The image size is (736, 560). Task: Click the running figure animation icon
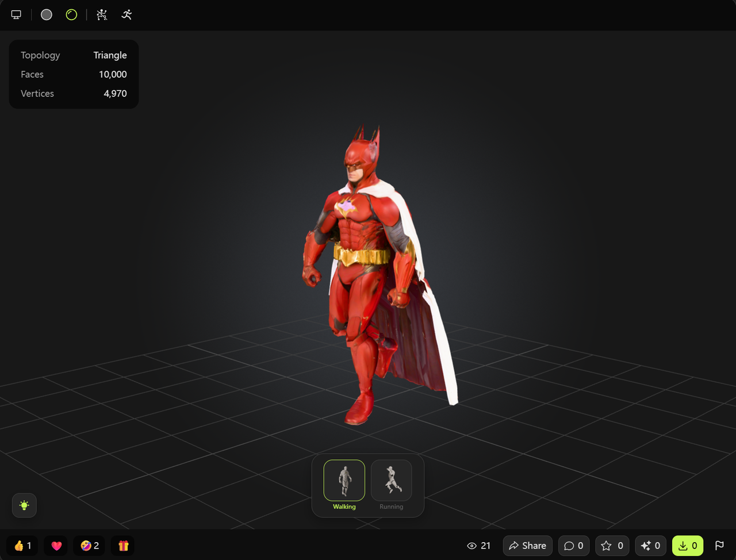[127, 14]
